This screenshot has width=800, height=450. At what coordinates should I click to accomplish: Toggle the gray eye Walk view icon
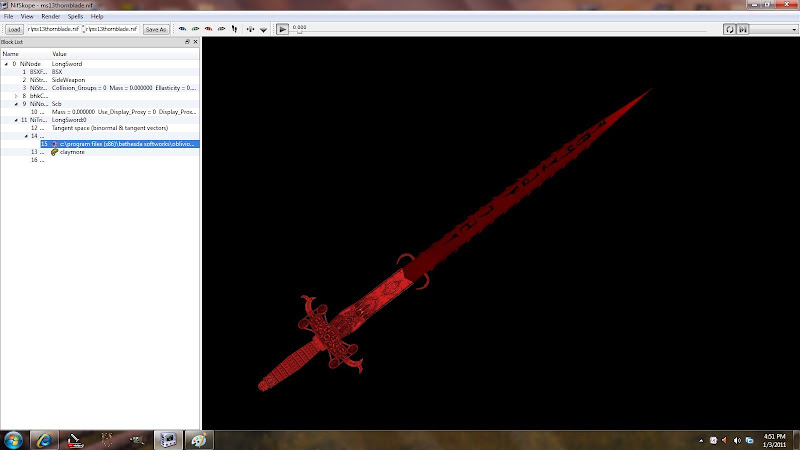point(221,29)
